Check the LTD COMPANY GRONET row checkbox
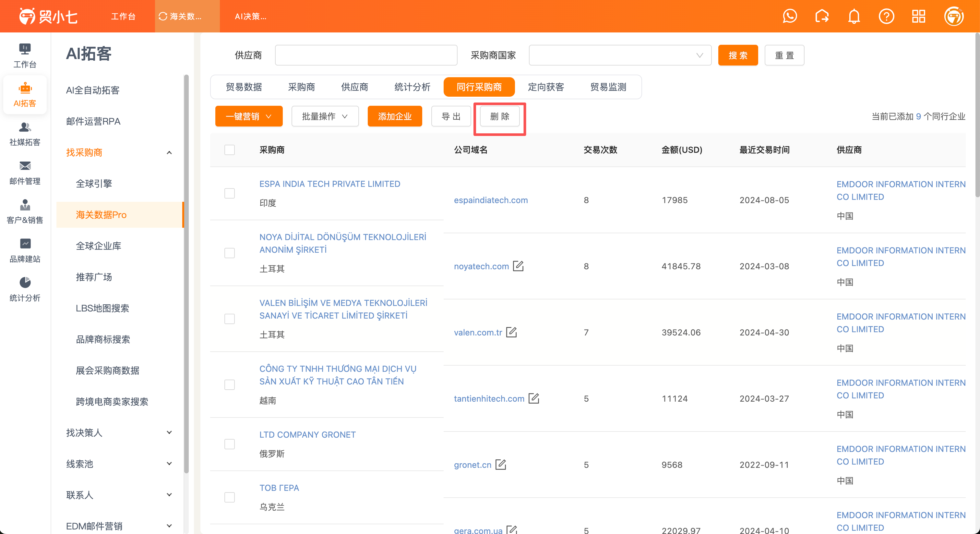Image resolution: width=980 pixels, height=534 pixels. pos(229,444)
